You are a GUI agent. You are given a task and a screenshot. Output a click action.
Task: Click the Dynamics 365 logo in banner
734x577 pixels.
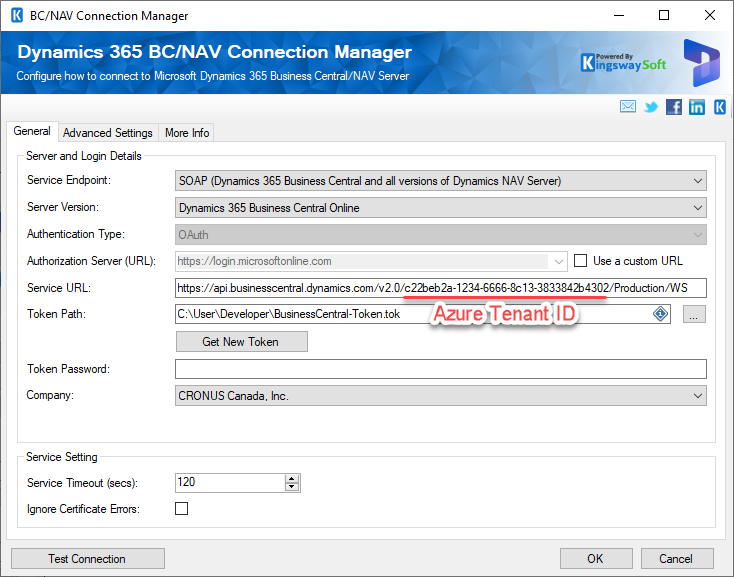coord(701,63)
